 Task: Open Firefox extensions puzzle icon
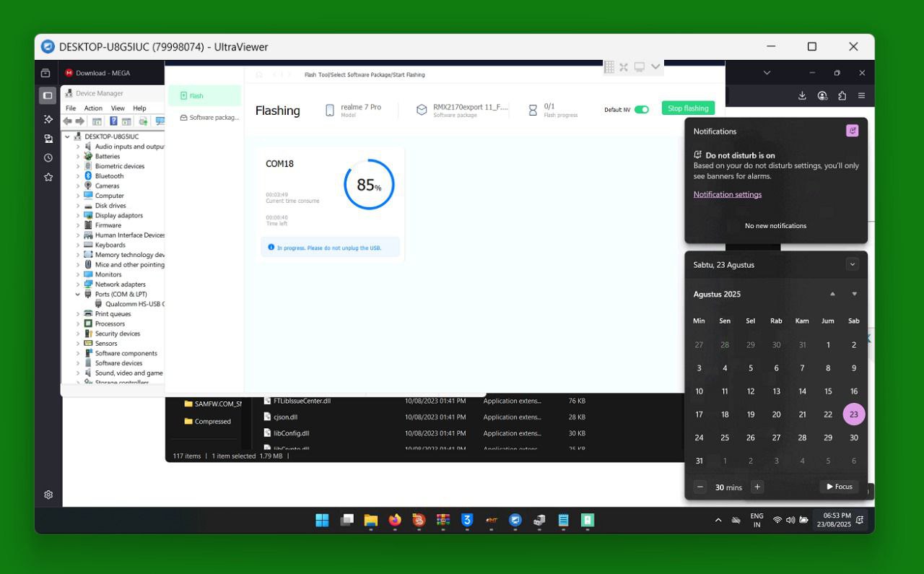click(x=842, y=95)
